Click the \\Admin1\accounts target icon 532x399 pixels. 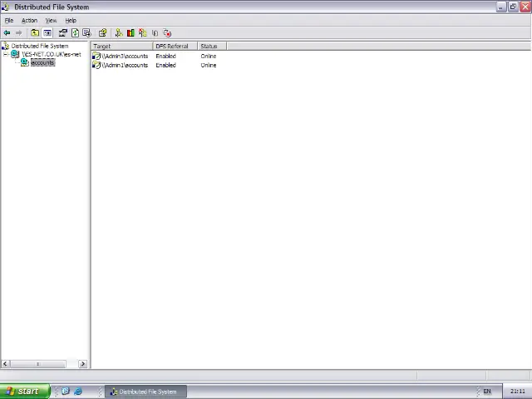coord(96,65)
